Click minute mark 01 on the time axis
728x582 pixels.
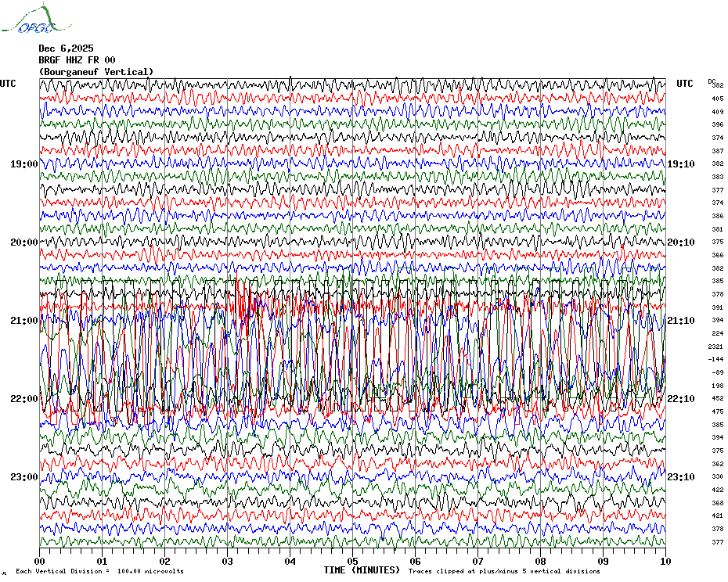102,561
